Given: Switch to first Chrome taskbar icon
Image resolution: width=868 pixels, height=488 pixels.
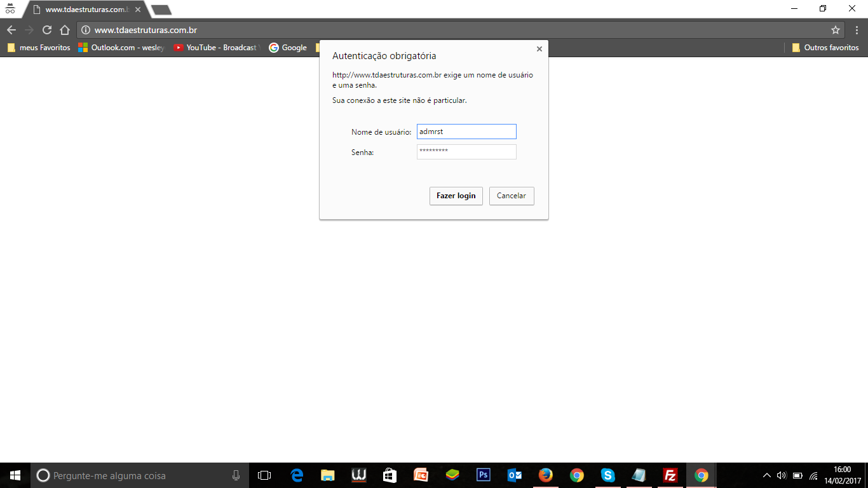Looking at the screenshot, I should (x=577, y=475).
